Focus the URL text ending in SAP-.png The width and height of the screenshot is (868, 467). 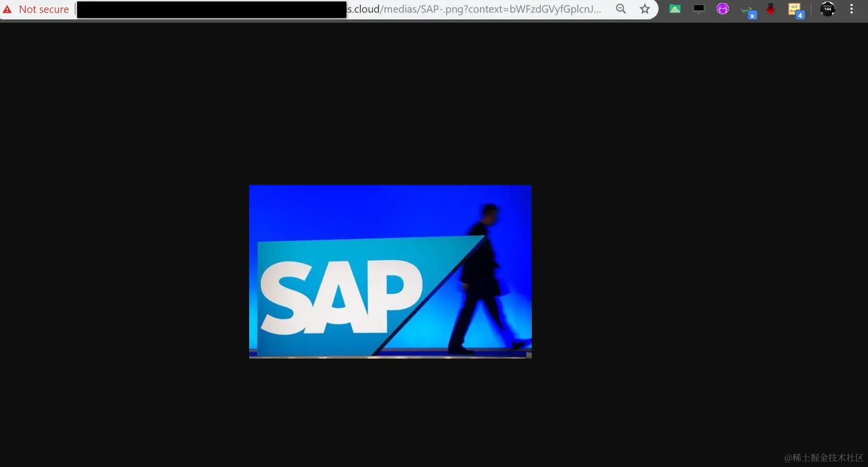click(474, 9)
